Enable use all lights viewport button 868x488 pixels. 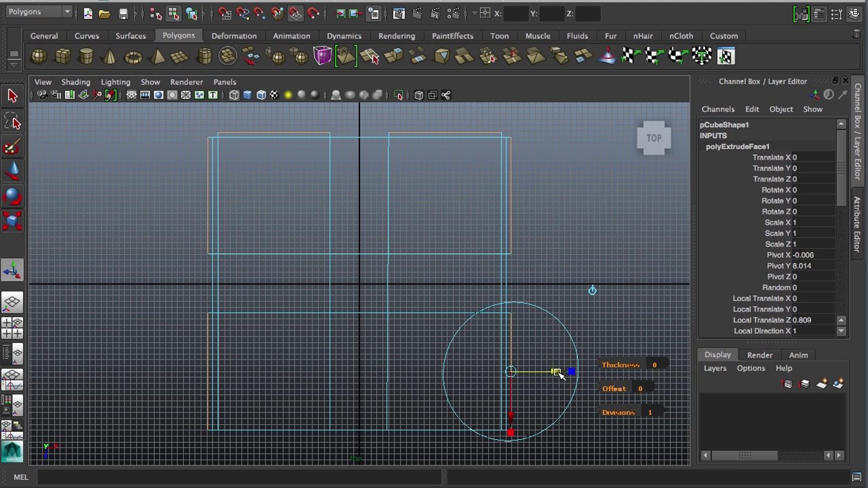[x=288, y=95]
